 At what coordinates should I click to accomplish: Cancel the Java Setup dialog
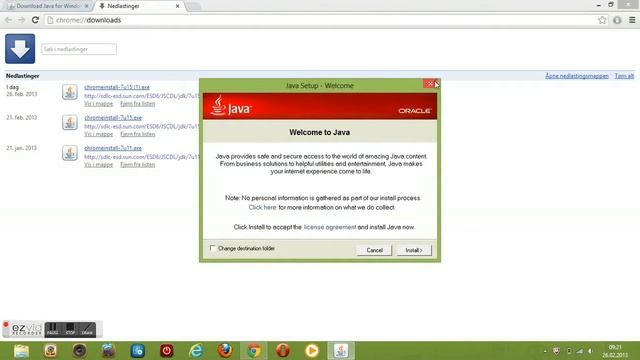click(x=374, y=250)
